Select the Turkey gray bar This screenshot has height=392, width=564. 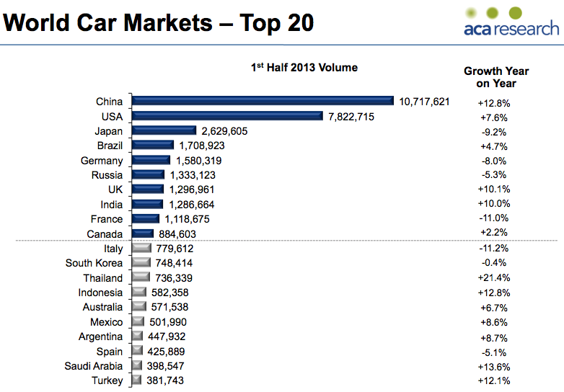tap(135, 380)
